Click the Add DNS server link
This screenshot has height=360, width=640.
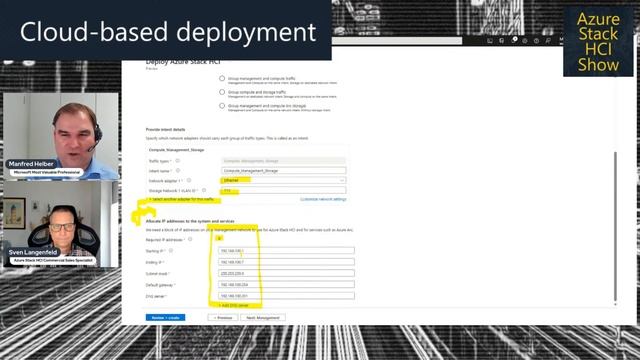coord(233,305)
